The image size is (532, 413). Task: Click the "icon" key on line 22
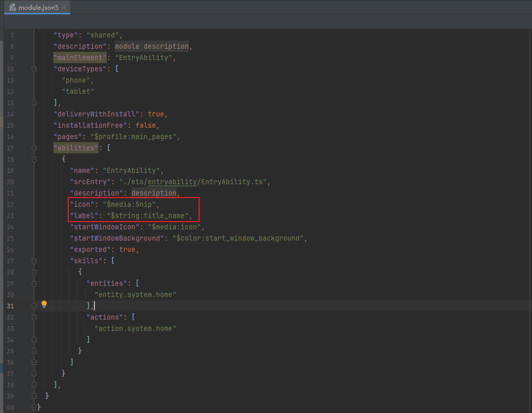[82, 204]
